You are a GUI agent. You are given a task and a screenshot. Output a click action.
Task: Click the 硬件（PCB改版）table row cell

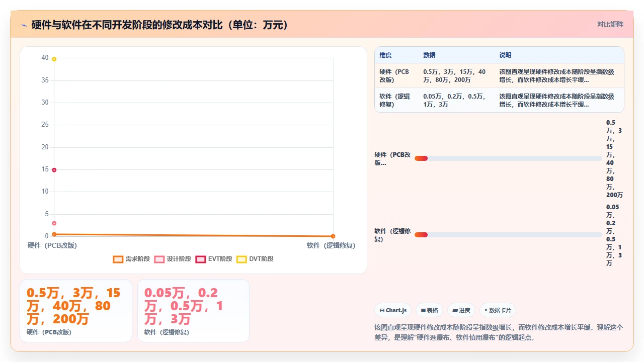(397, 76)
